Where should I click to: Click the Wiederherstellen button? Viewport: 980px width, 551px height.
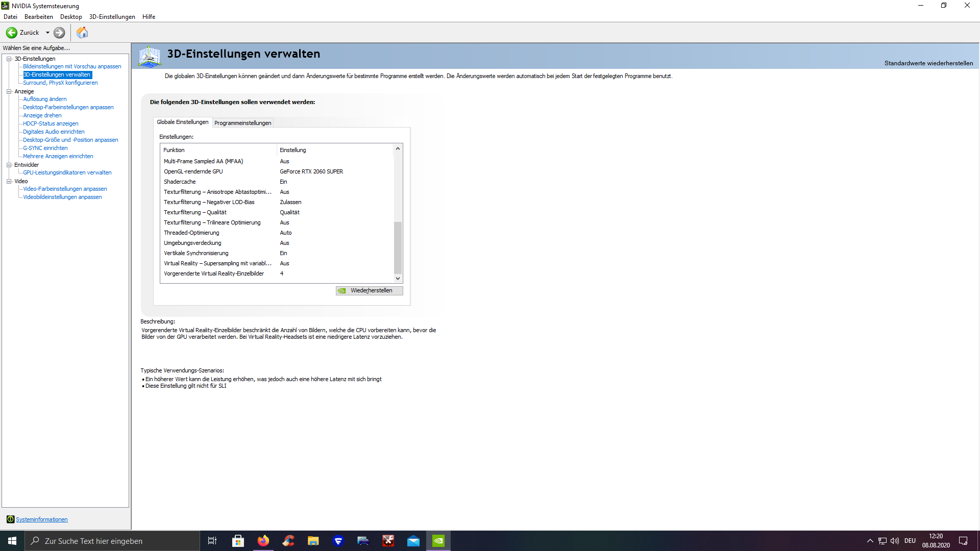pyautogui.click(x=369, y=290)
